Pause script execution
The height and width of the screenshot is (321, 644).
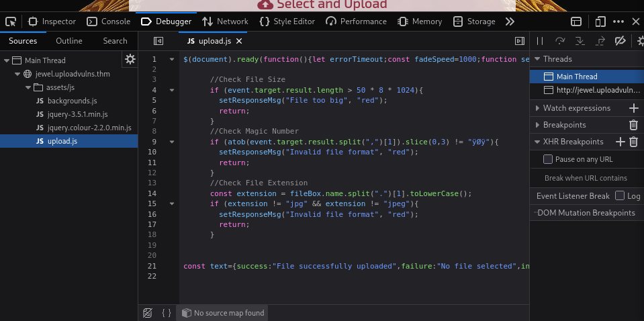click(540, 41)
